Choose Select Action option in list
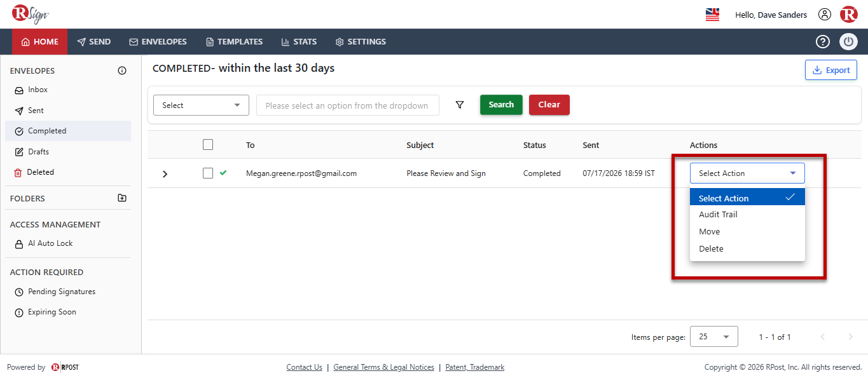The width and height of the screenshot is (868, 378). click(x=747, y=198)
